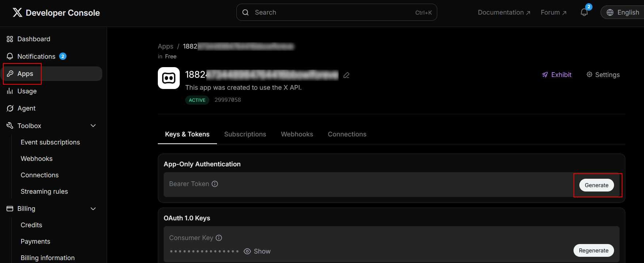This screenshot has height=263, width=644.
Task: Click the Billing card icon
Action: (10, 209)
